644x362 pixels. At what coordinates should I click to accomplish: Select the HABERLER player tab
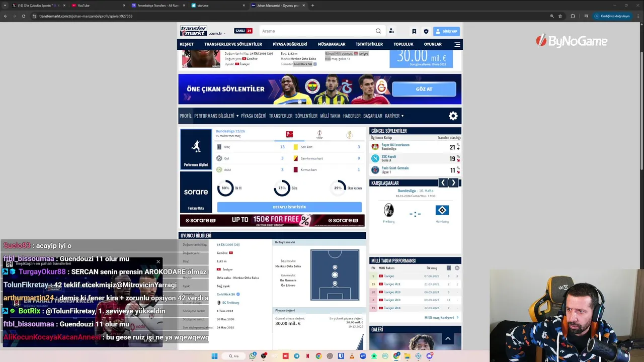[352, 116]
